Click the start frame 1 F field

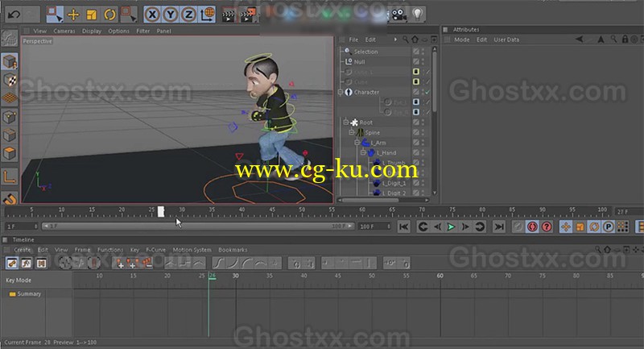(x=22, y=226)
